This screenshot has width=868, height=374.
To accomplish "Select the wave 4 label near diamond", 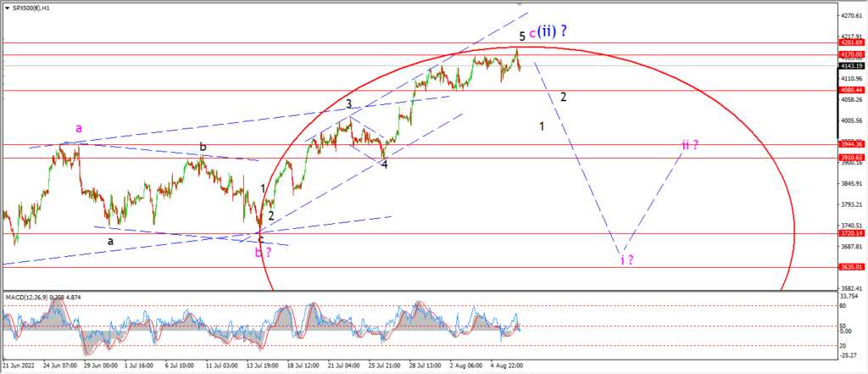I will pyautogui.click(x=384, y=165).
